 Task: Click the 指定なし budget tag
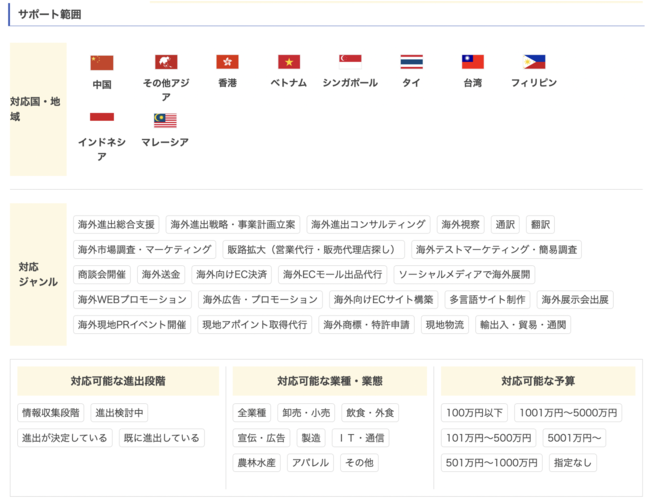coord(573,462)
